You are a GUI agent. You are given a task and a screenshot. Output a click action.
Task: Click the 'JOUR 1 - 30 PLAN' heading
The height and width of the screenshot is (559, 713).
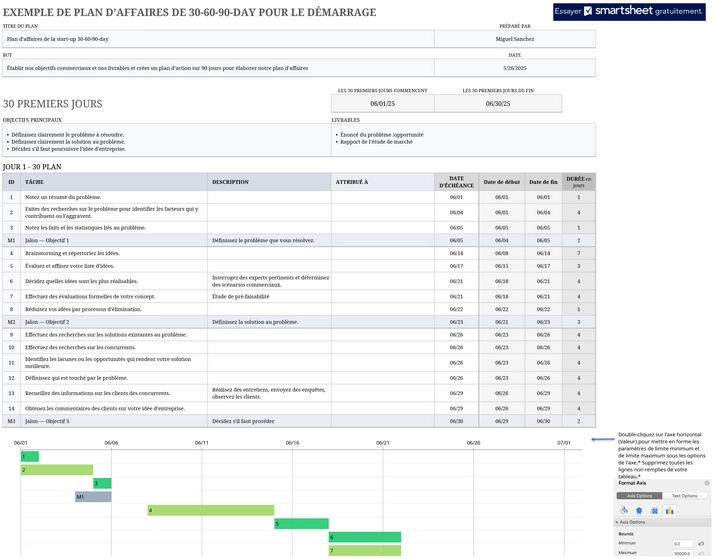click(32, 167)
